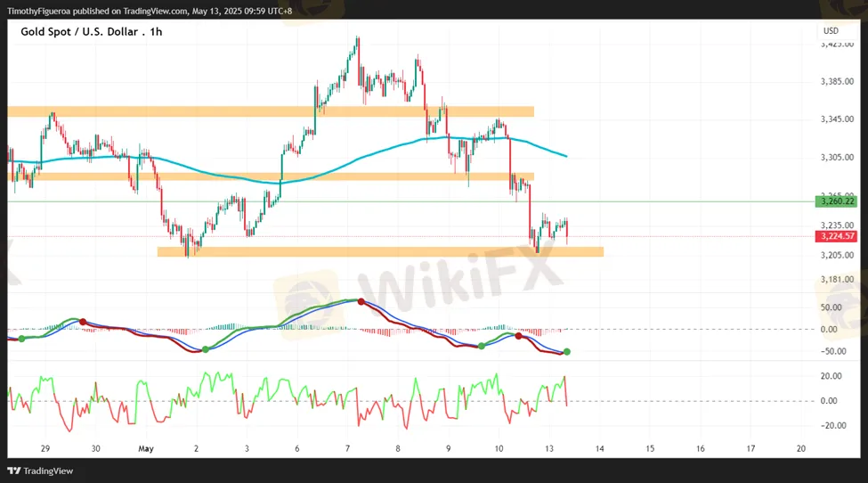
Task: Click the 20.00 oscillator scale label
Action: point(831,376)
